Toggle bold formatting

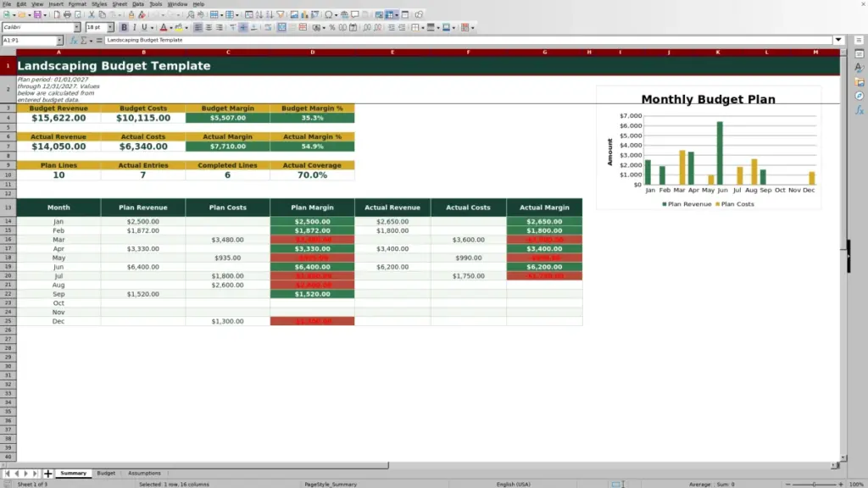tap(124, 27)
